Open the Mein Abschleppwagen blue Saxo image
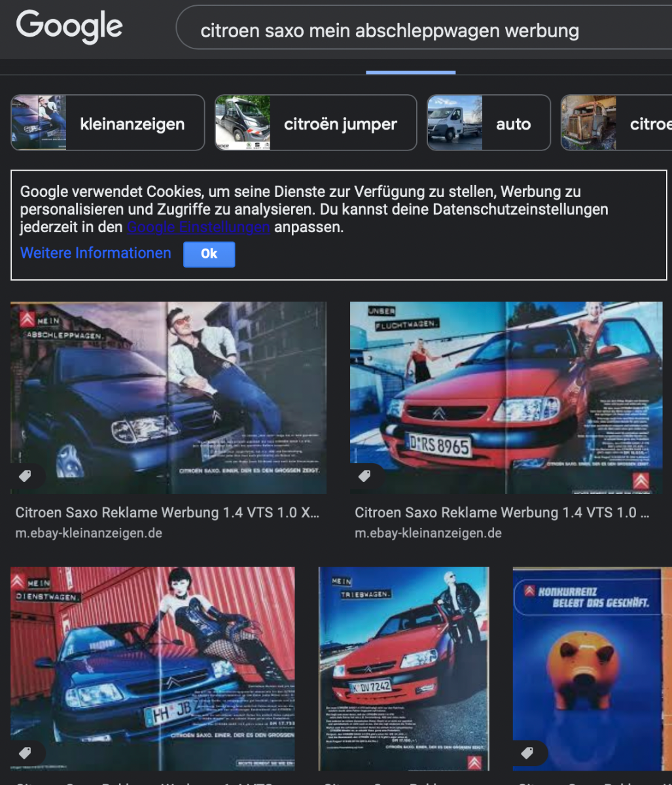 [x=169, y=398]
